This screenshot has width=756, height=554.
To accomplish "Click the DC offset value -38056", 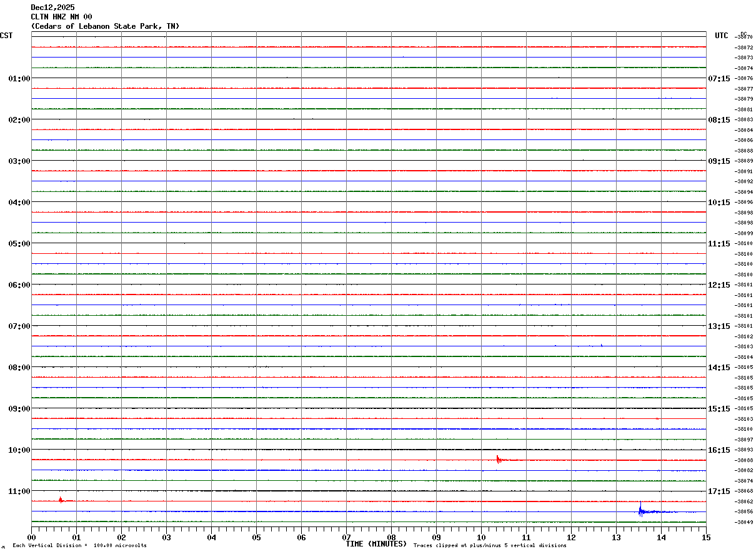I will tap(744, 511).
